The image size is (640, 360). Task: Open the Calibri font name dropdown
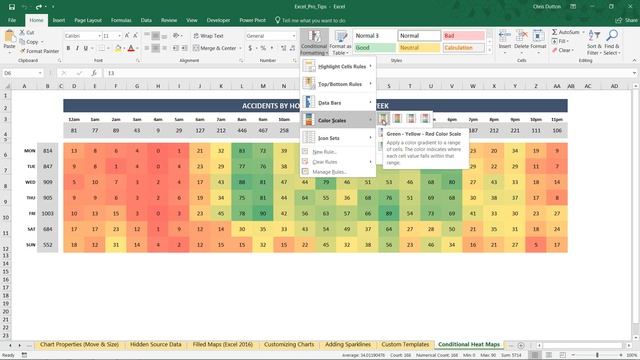point(99,36)
